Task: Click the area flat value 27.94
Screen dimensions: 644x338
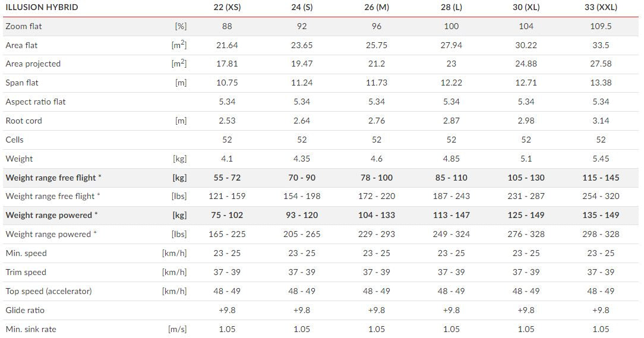Action: 452,45
